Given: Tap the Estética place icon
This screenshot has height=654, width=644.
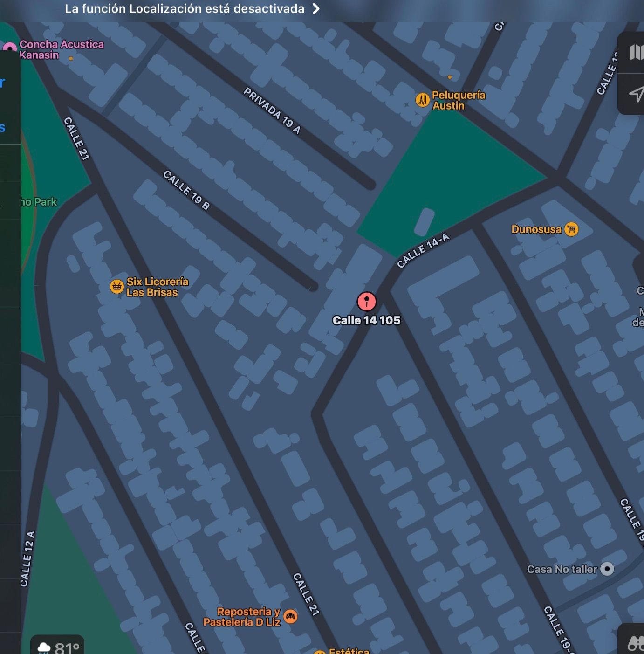Looking at the screenshot, I should [x=320, y=652].
